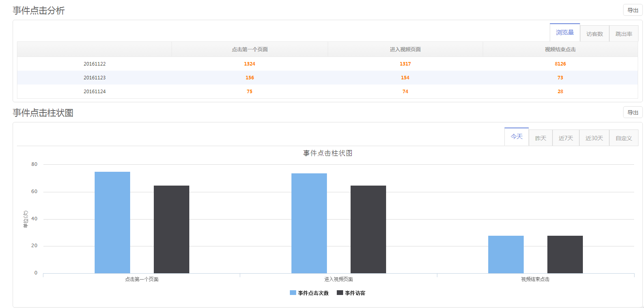Click the value 154 in the table
Screen dimensions: 644x308
405,78
